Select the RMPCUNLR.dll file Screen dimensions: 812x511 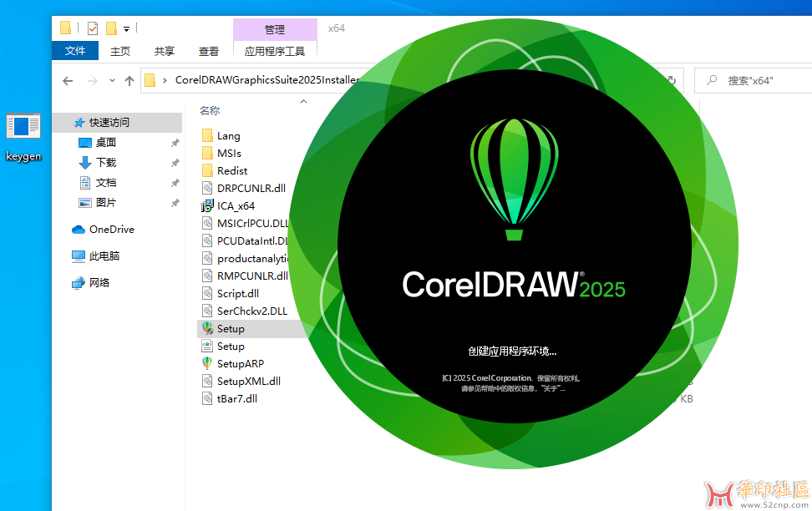252,276
